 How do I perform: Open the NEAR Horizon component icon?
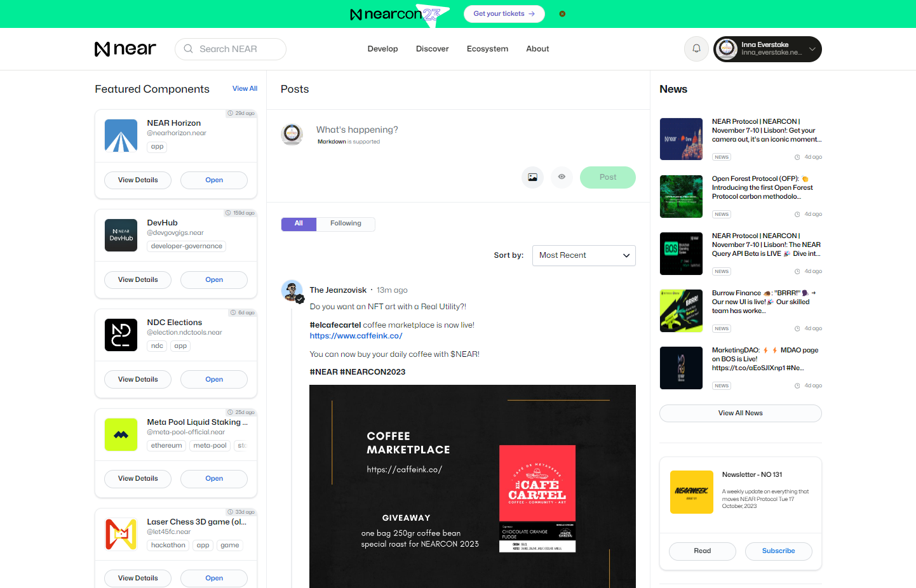pos(121,136)
